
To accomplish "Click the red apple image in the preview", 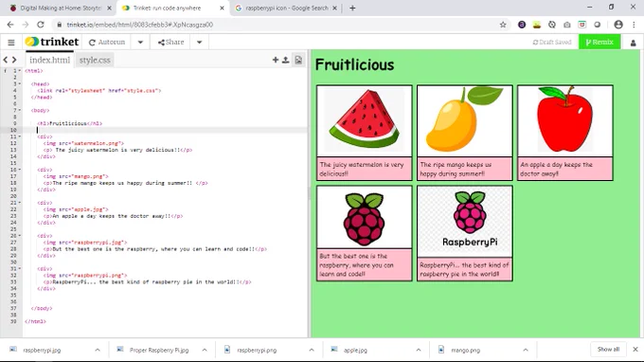I will (x=565, y=120).
